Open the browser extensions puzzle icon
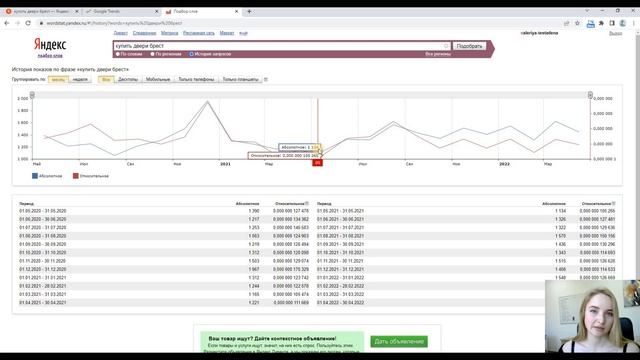Image resolution: width=640 pixels, height=360 pixels. (x=601, y=23)
